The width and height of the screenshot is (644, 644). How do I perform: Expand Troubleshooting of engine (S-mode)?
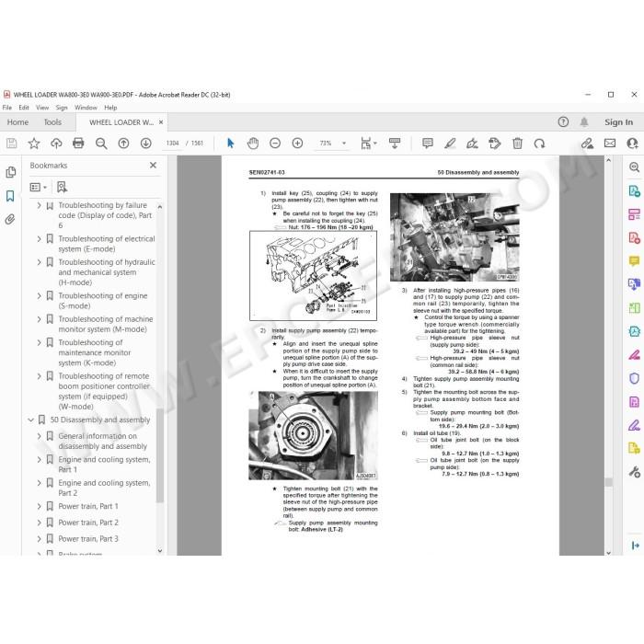tap(39, 295)
